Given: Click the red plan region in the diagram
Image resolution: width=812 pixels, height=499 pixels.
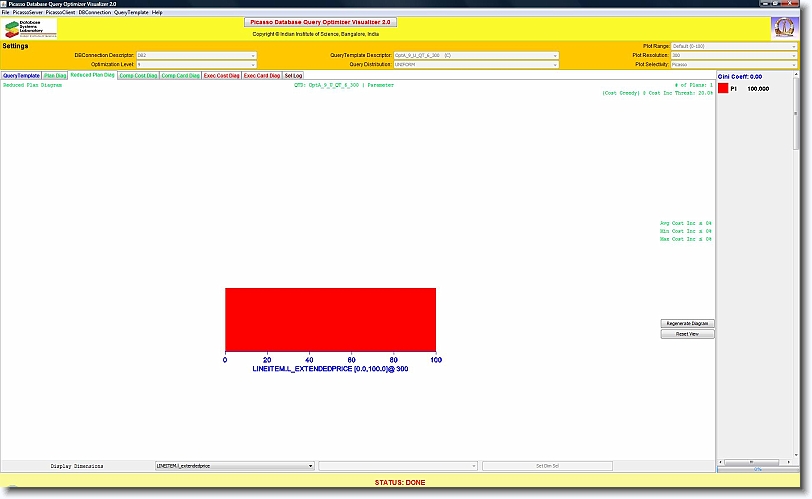Looking at the screenshot, I should (330, 319).
